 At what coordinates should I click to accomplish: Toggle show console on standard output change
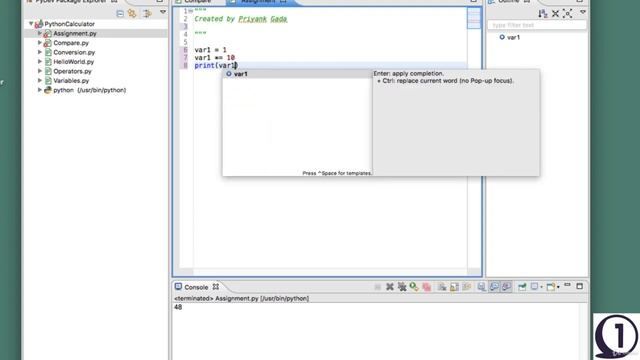494,287
